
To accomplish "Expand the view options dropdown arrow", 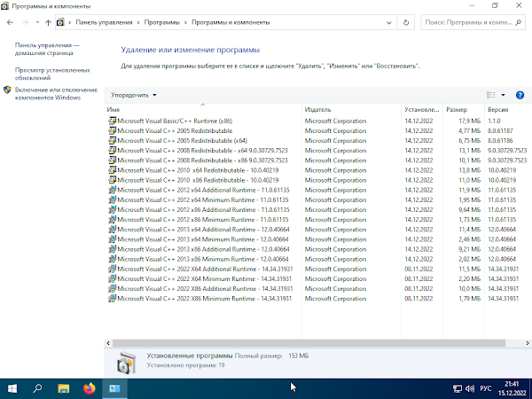I will 503,95.
